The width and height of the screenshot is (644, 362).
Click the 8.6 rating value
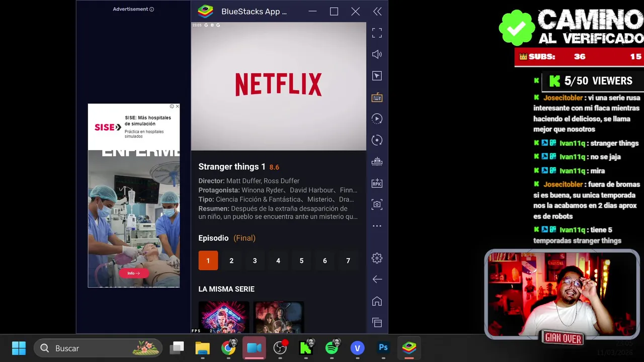pyautogui.click(x=274, y=167)
